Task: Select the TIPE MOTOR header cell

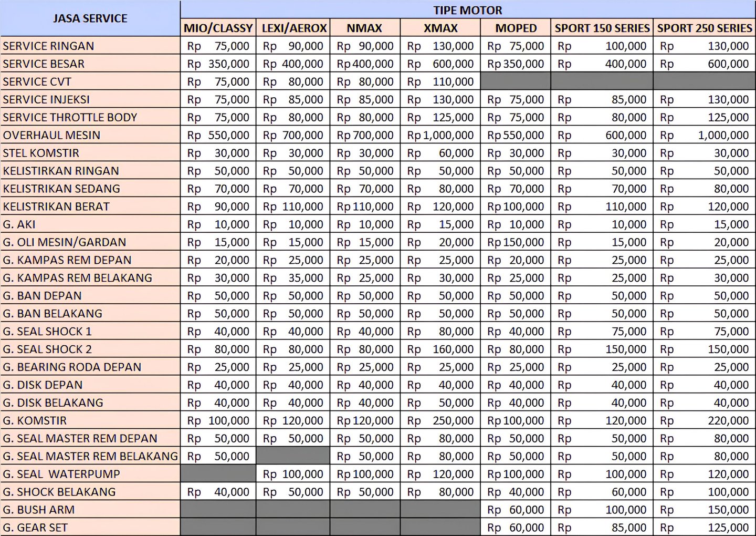Action: [x=468, y=10]
